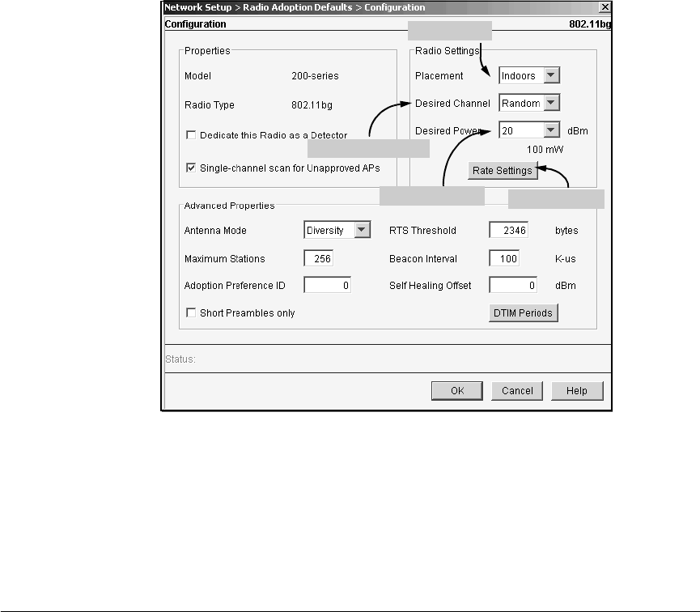Screen dimensions: 700x612
Task: Close the Configuration dialog window
Action: point(605,7)
